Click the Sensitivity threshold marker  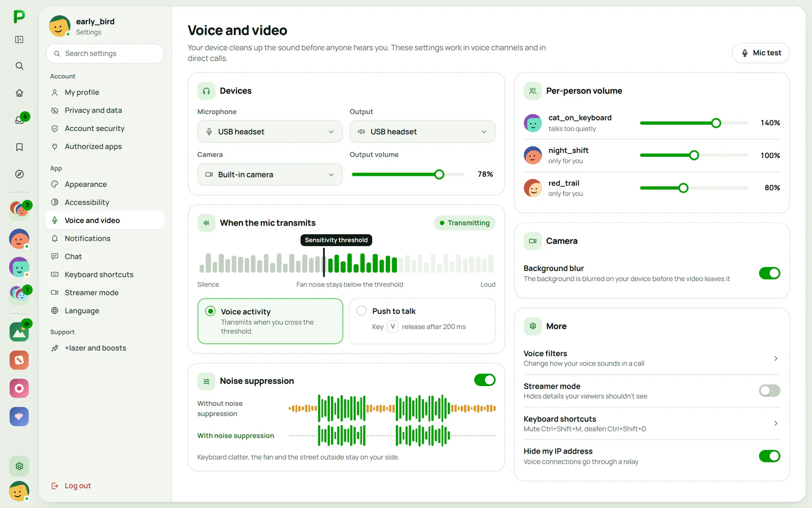click(x=324, y=263)
